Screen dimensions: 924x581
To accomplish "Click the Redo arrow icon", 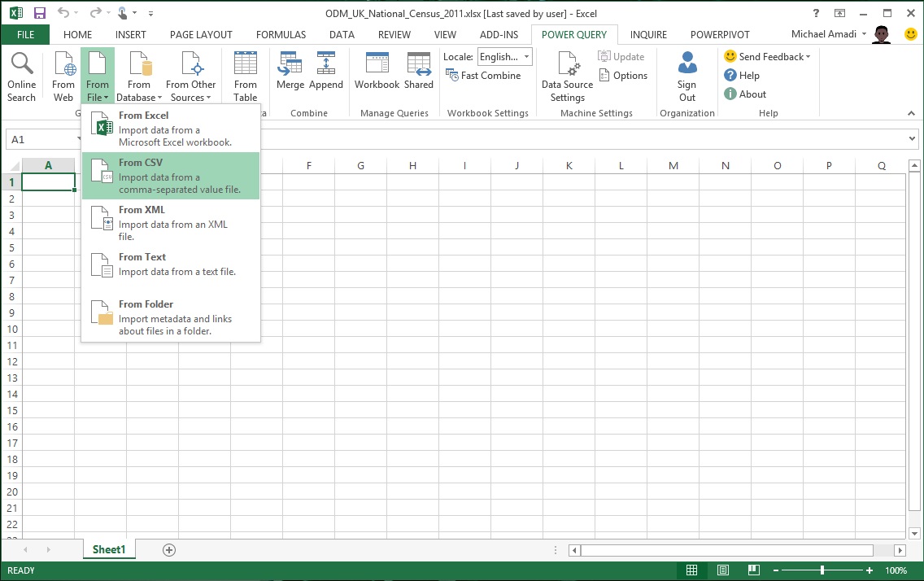I will click(x=95, y=13).
